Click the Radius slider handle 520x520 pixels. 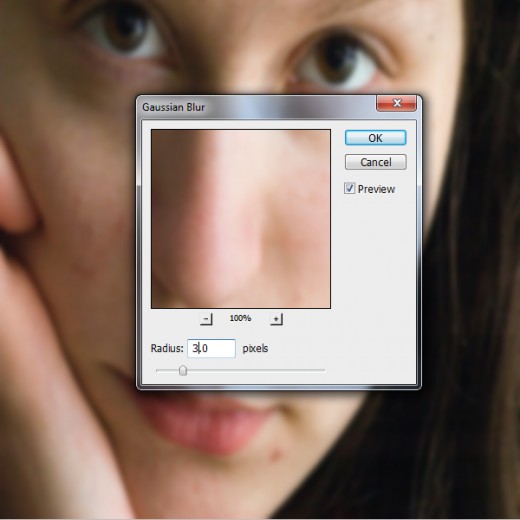[183, 370]
